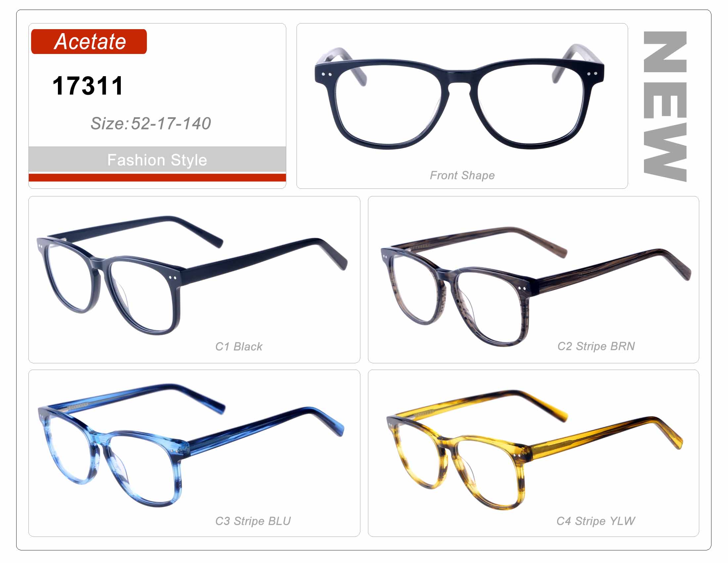Select the C2 Stripe BRN glasses image
Screen dimensions: 728x563
536,286
